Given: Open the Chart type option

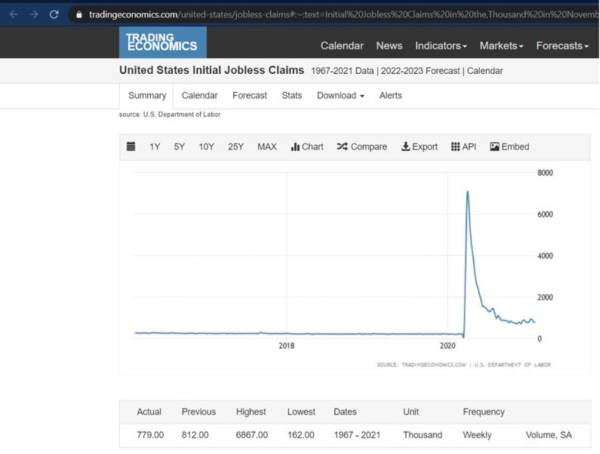Looking at the screenshot, I should pos(307,147).
